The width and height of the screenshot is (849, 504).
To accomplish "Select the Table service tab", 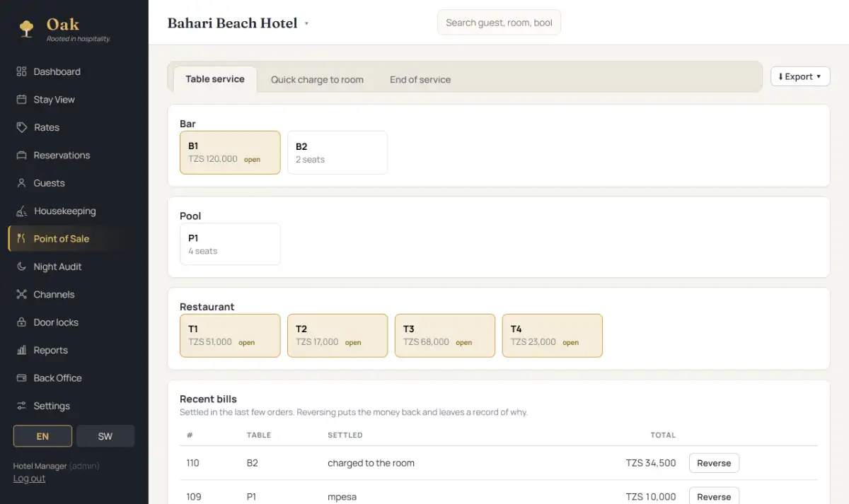I will coord(215,79).
